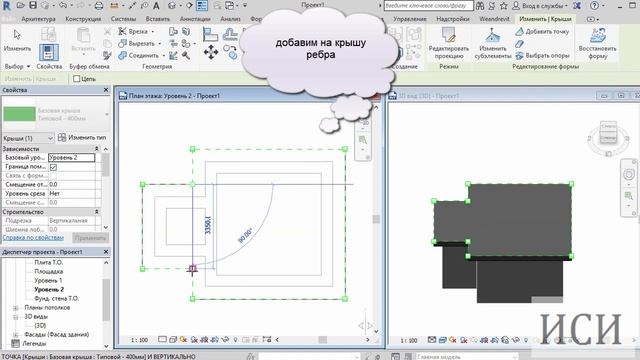Open the Revit application menu button
Screen dimensions: 640x360
(7, 5)
